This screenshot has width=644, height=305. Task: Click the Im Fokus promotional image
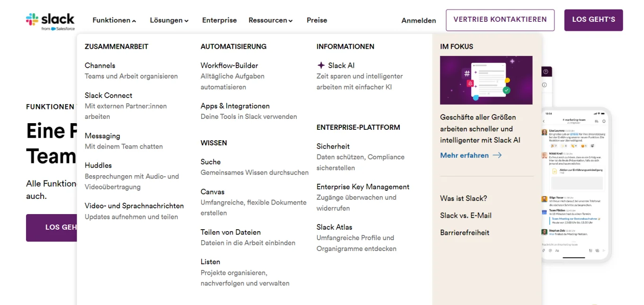tap(486, 80)
